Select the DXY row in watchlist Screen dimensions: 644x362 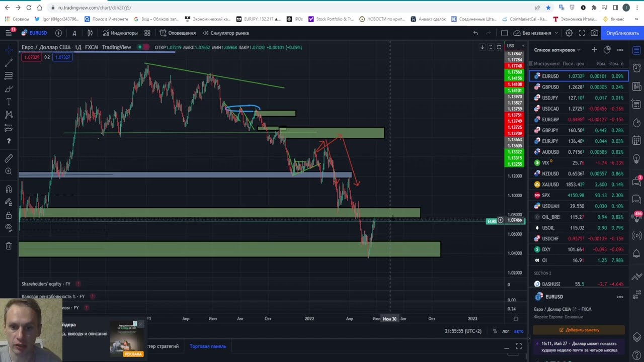(x=579, y=249)
